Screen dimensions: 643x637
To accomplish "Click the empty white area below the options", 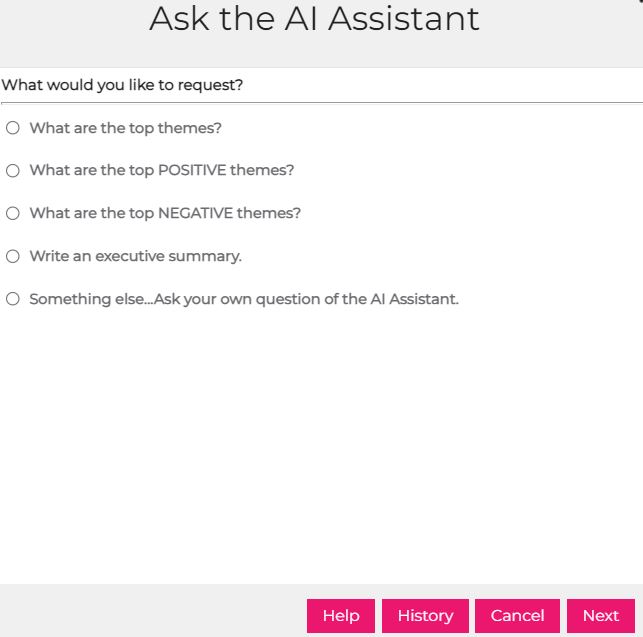I will pyautogui.click(x=320, y=450).
